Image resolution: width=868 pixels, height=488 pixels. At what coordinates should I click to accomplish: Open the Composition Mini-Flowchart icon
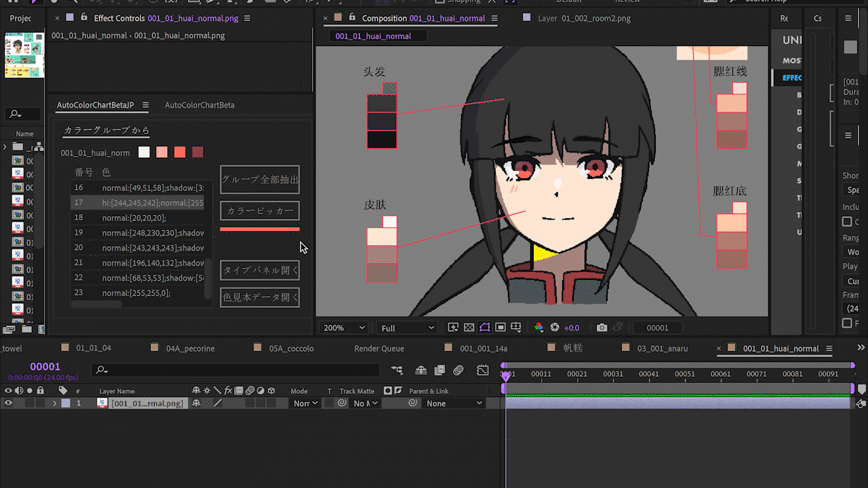point(397,370)
